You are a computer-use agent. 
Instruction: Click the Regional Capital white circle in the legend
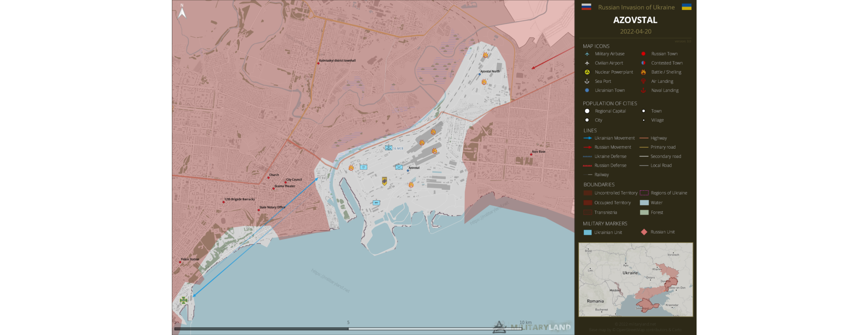click(587, 111)
